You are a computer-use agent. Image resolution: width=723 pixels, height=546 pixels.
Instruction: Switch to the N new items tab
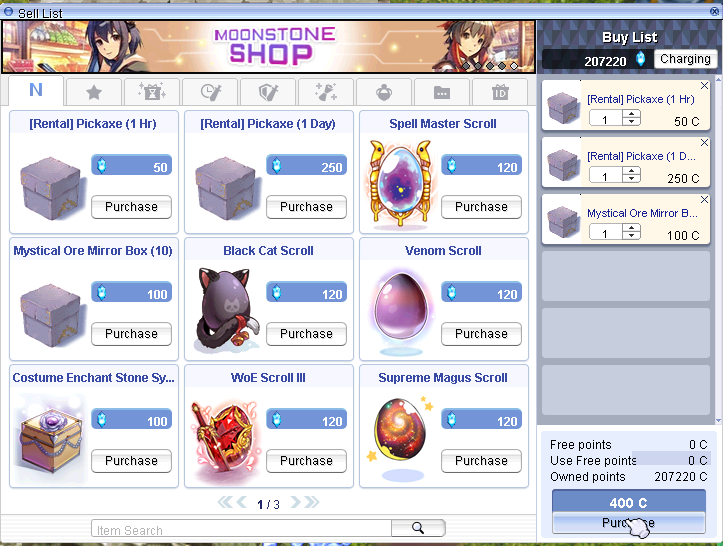[36, 90]
